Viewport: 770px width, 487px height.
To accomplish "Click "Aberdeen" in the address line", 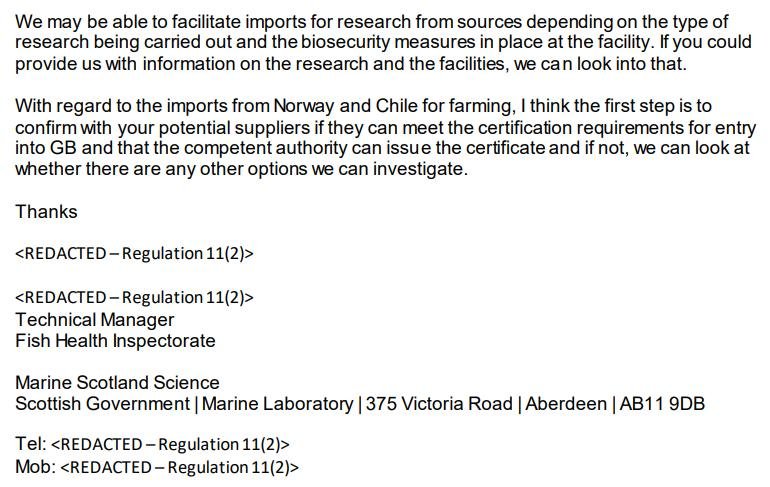I will tap(565, 404).
